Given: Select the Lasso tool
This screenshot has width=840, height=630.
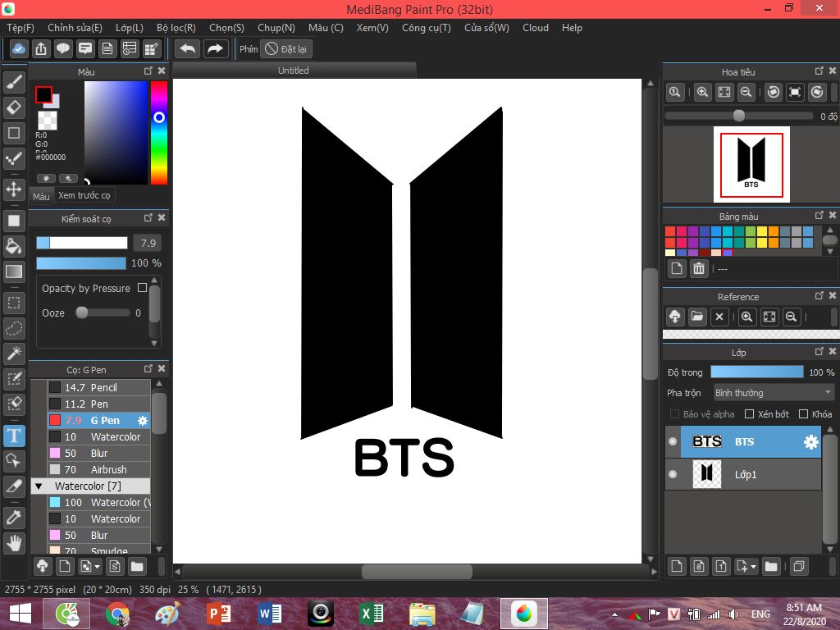Looking at the screenshot, I should point(14,328).
